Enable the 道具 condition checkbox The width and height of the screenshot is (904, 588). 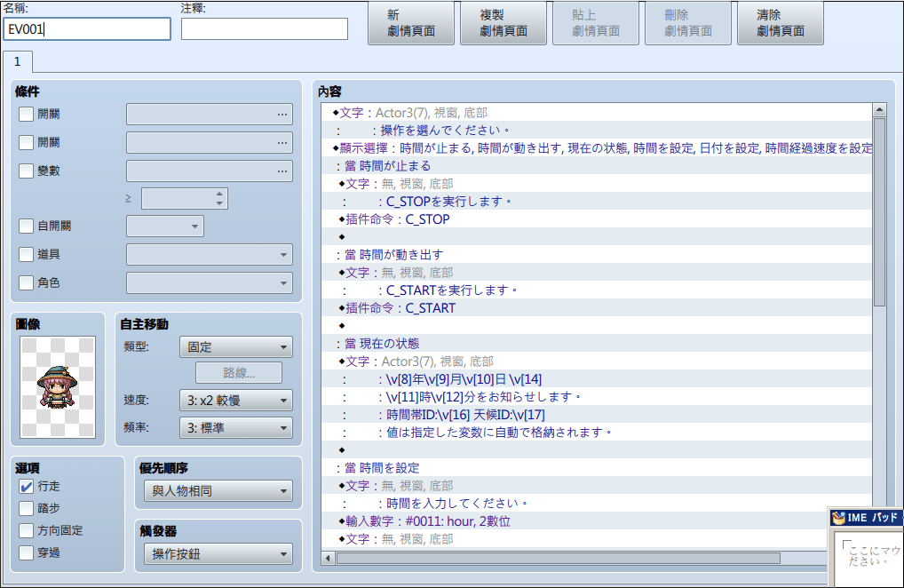coord(26,254)
